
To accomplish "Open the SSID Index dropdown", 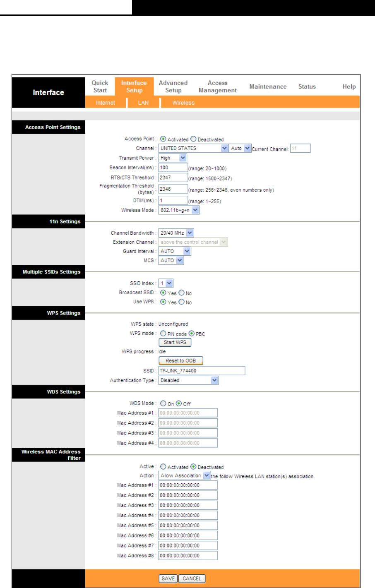I will [166, 283].
